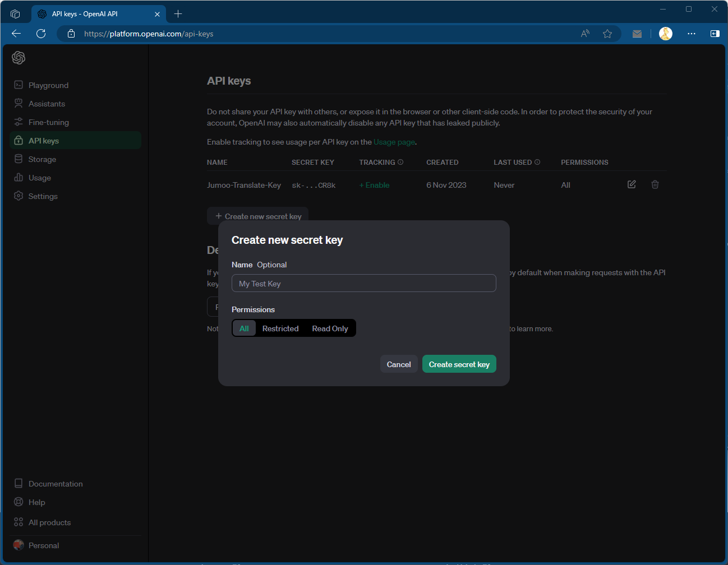Click Create new secret key button behind dialog
Screen dimensions: 728x565
pyautogui.click(x=258, y=216)
